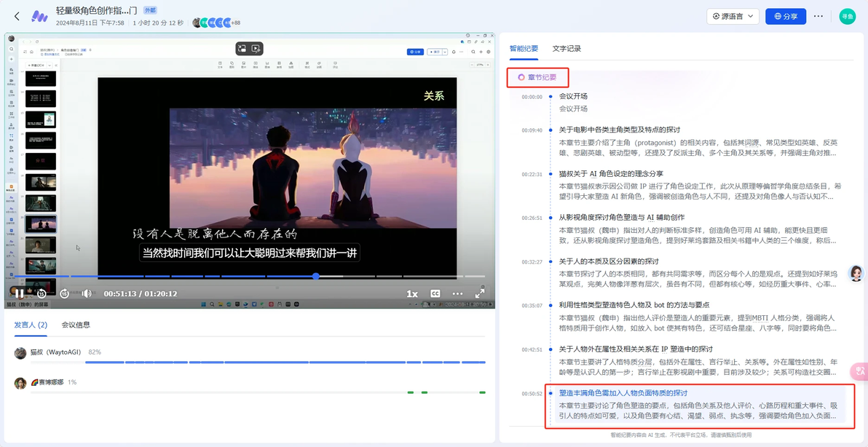
Task: Open the video player more options menu
Action: [457, 294]
